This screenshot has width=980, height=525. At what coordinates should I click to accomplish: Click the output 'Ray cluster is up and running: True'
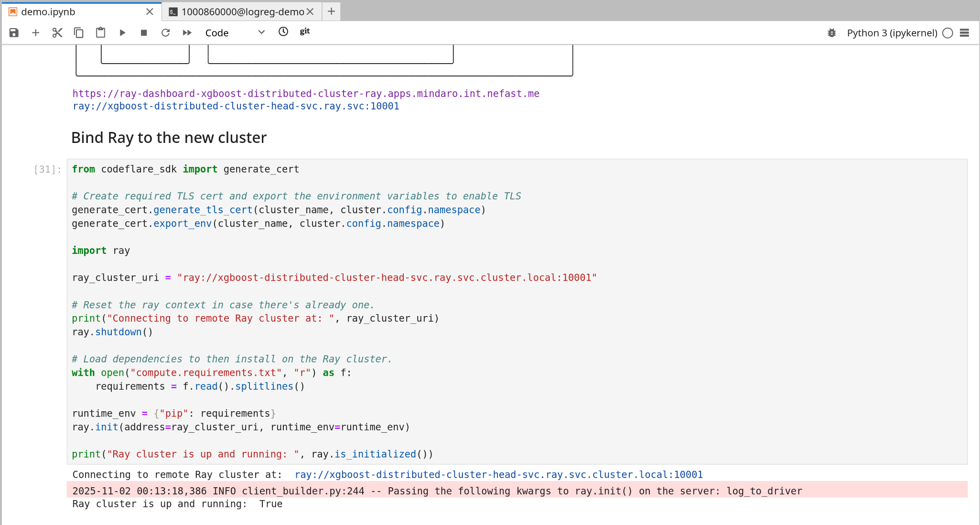pyautogui.click(x=177, y=503)
